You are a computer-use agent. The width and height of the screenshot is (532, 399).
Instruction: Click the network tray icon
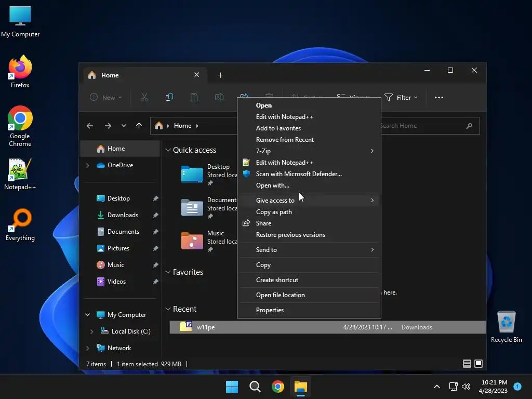coord(453,387)
